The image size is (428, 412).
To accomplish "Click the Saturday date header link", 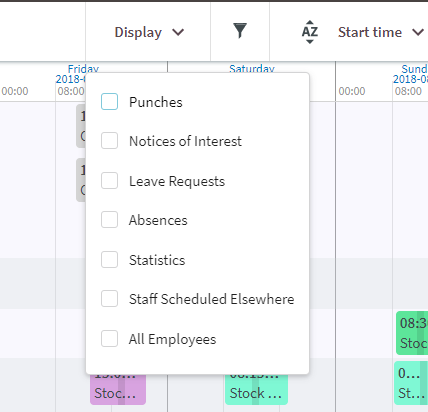I will point(252,69).
